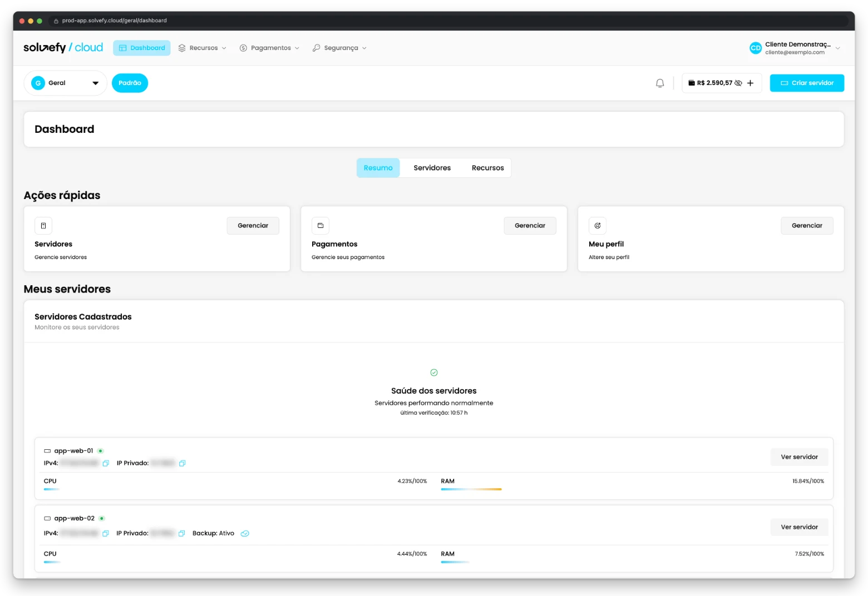
Task: Switch to the Recursos tab
Action: tap(488, 168)
